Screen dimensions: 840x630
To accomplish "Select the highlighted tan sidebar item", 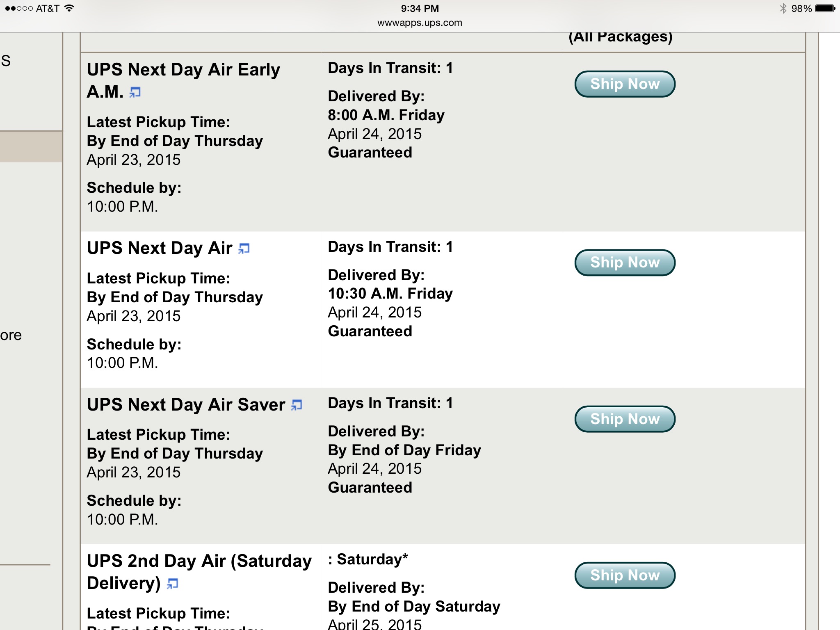I will point(31,146).
